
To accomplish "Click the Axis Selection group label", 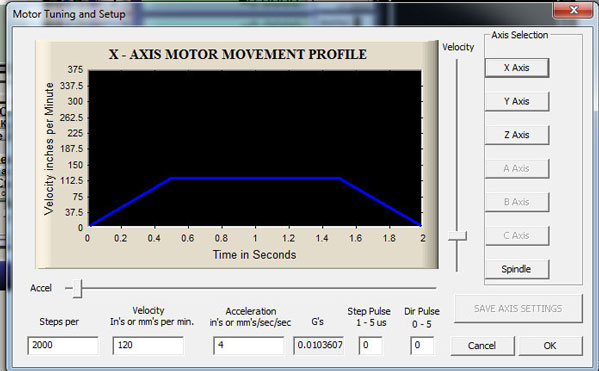I will tap(520, 35).
